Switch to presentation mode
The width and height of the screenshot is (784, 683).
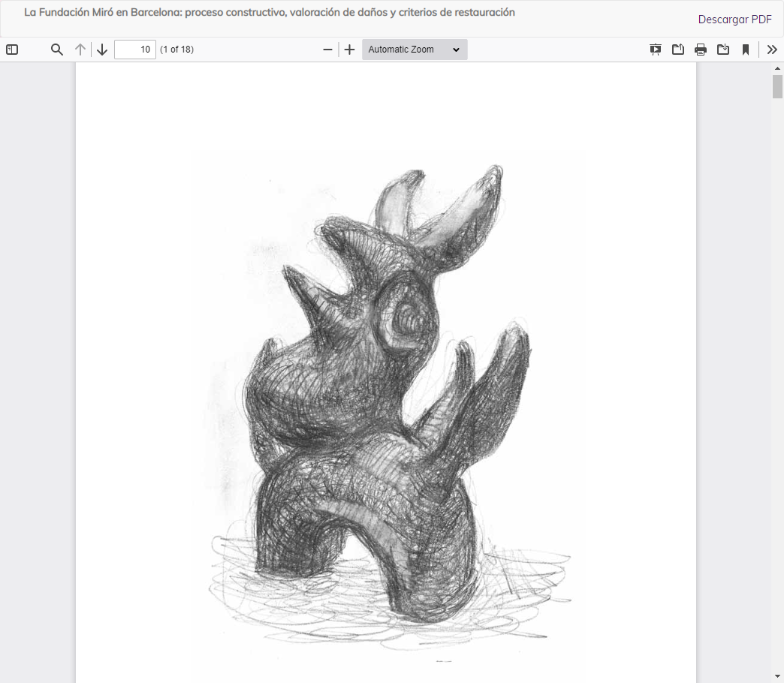click(655, 50)
